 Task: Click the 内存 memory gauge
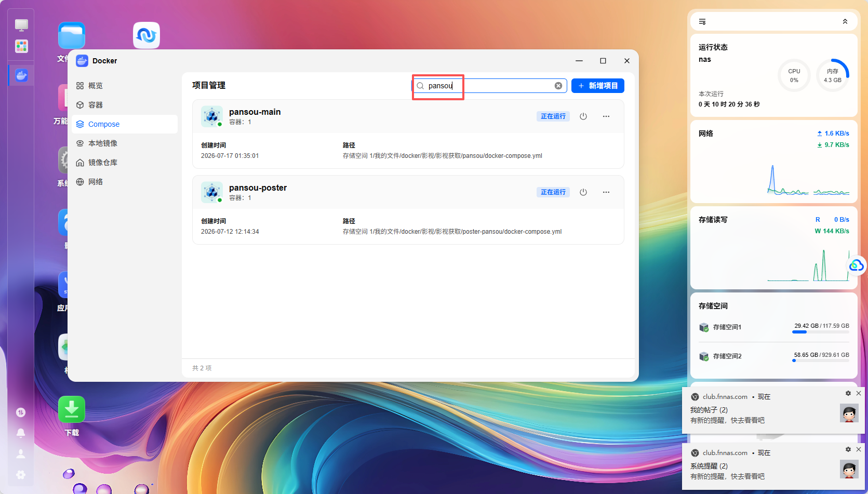point(833,75)
